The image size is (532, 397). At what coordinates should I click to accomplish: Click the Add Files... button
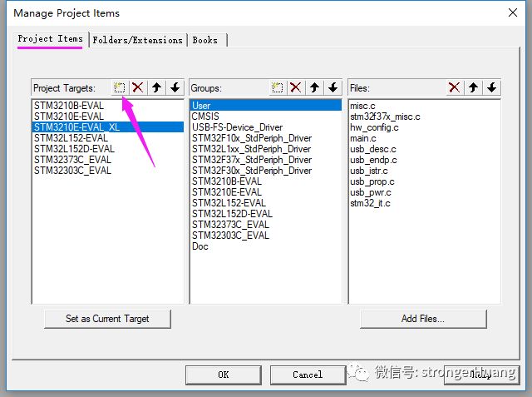tap(423, 319)
